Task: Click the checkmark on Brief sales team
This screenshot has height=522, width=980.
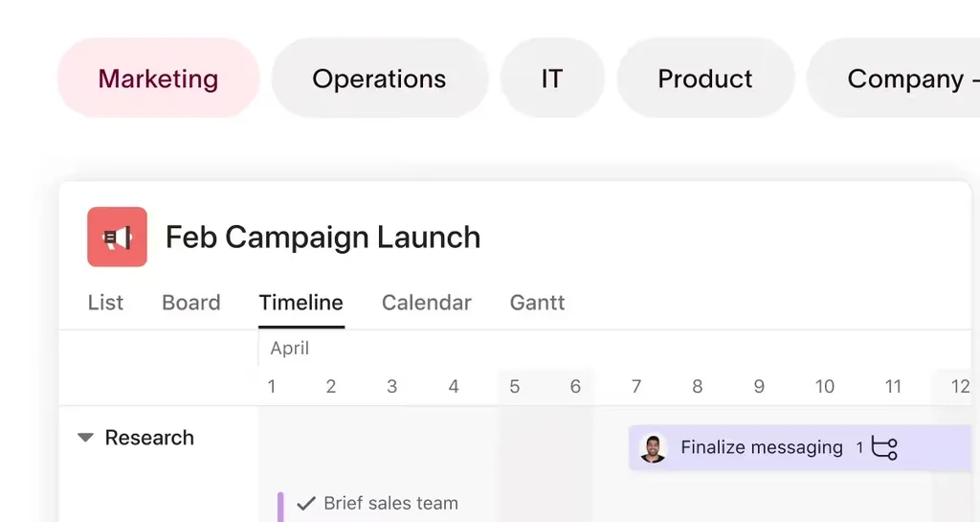Action: point(306,503)
